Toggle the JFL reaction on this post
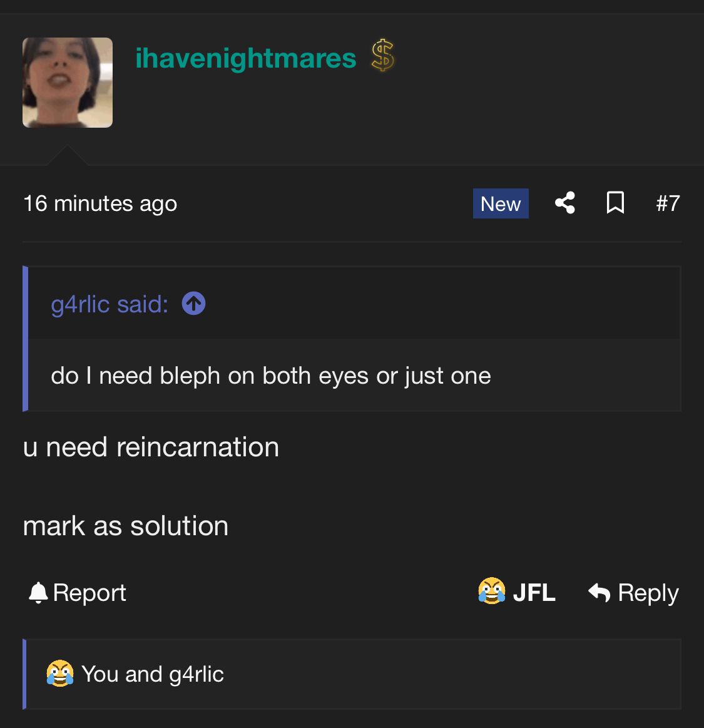The image size is (704, 728). pyautogui.click(x=516, y=592)
